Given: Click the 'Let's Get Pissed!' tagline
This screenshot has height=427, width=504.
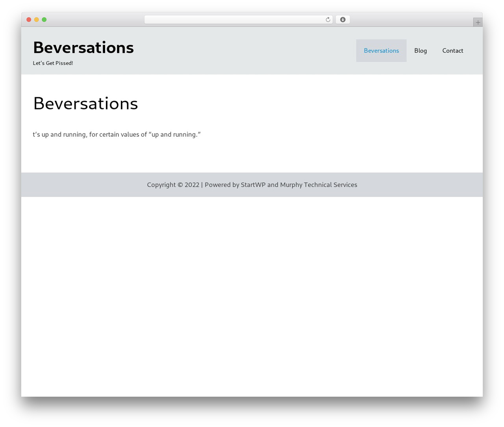Looking at the screenshot, I should click(53, 63).
